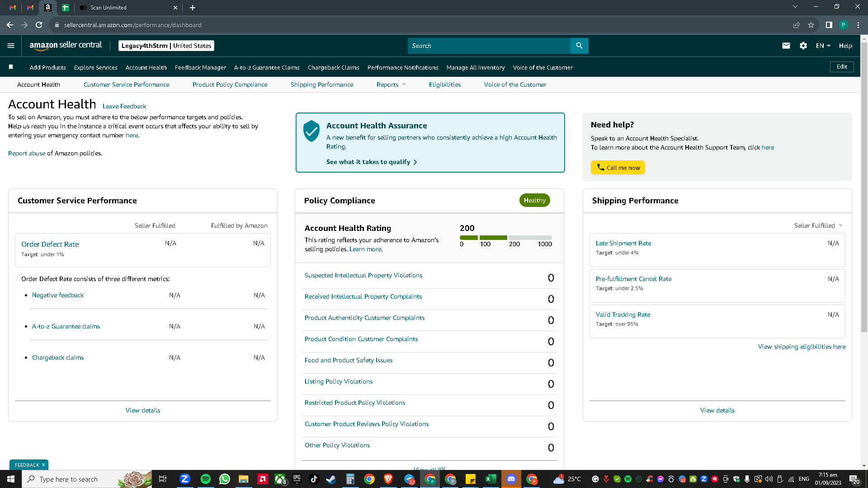Viewport: 868px width, 488px height.
Task: Click the Account Health Rating progress bar
Action: coord(506,238)
